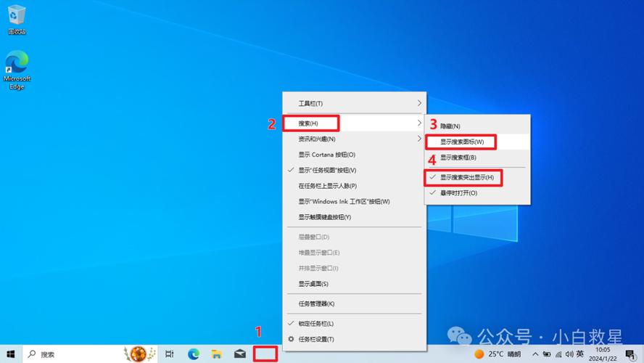Open Task View taskbar icon
The height and width of the screenshot is (363, 644).
pos(169,354)
